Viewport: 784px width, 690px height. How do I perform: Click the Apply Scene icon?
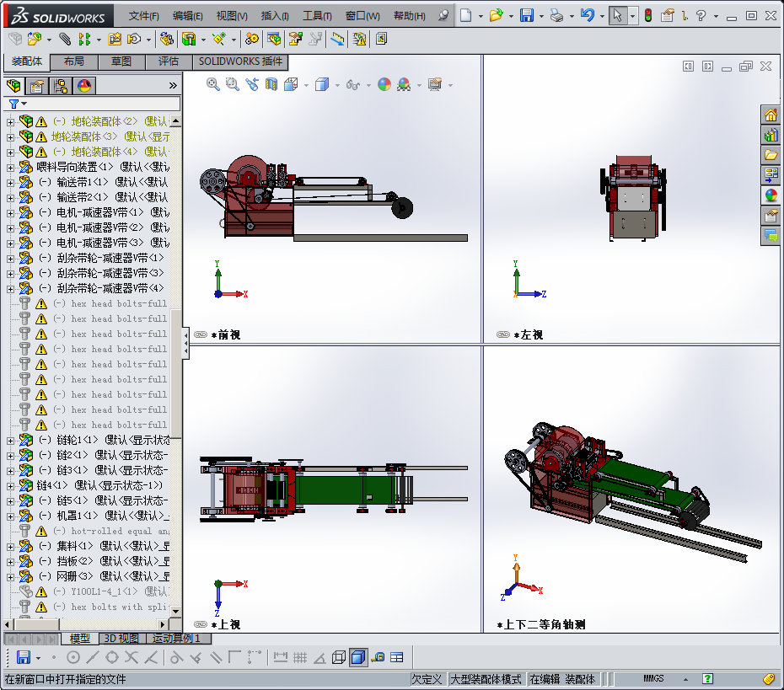pos(404,84)
